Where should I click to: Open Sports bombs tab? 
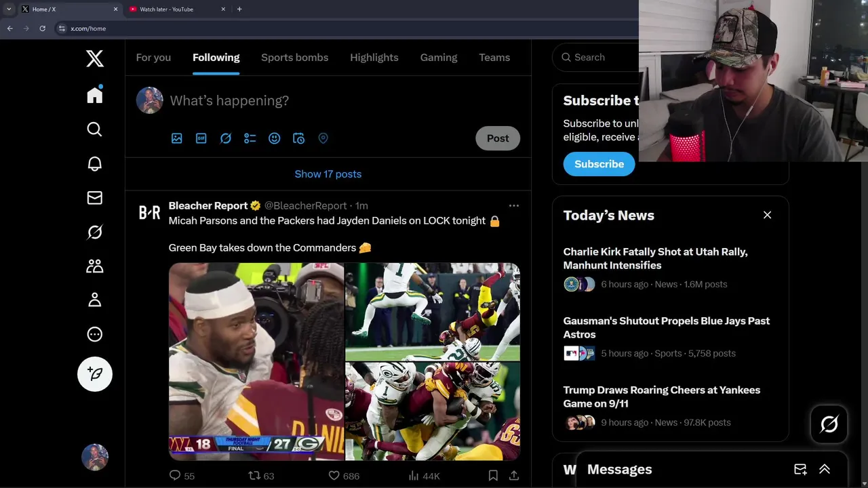[x=295, y=58]
